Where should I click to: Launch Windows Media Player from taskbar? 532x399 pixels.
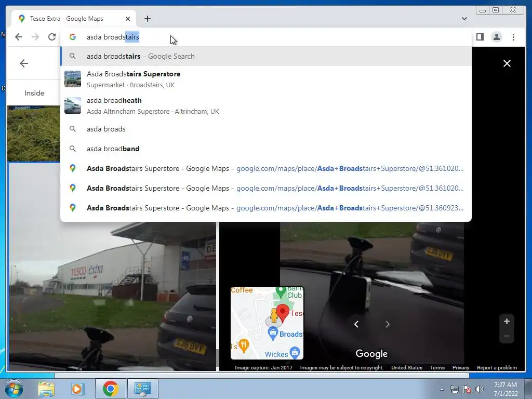[77, 389]
